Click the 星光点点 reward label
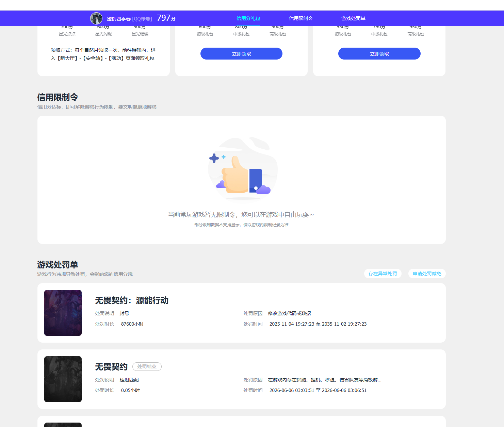Image resolution: width=504 pixels, height=427 pixels. click(67, 34)
